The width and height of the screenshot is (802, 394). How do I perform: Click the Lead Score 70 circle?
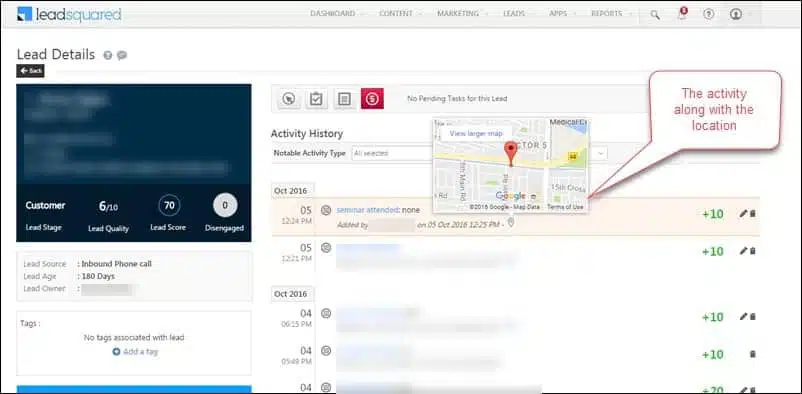click(x=169, y=206)
